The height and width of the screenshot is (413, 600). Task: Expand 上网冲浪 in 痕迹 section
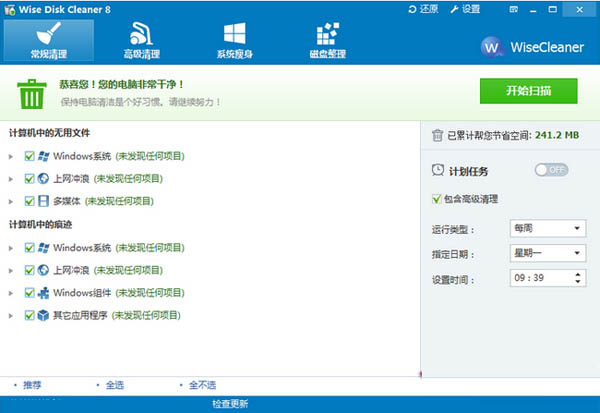(11, 271)
